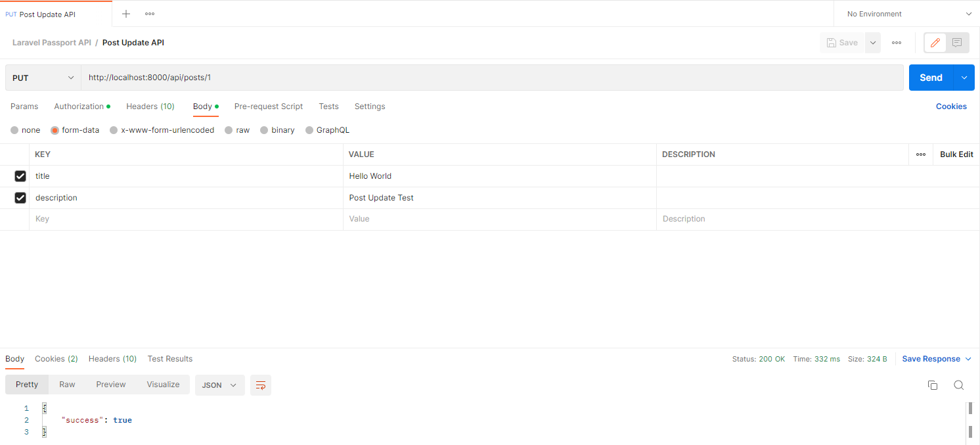Click the Send button

(931, 77)
